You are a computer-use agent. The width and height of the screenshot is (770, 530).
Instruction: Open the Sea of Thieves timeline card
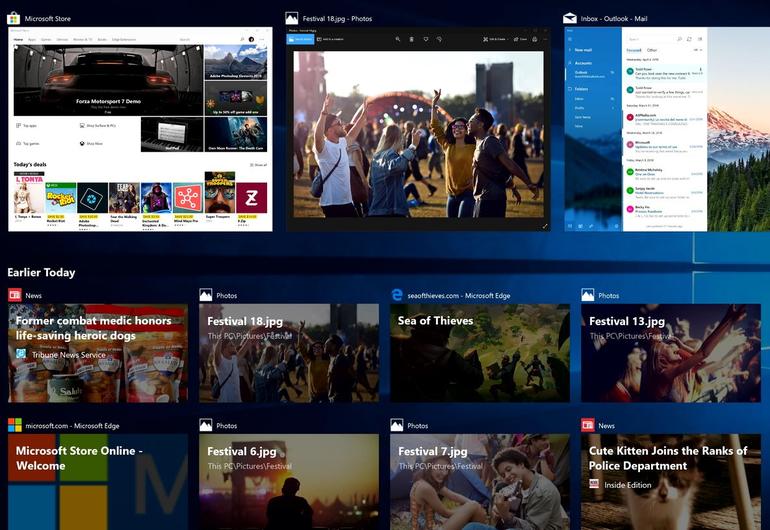click(480, 353)
